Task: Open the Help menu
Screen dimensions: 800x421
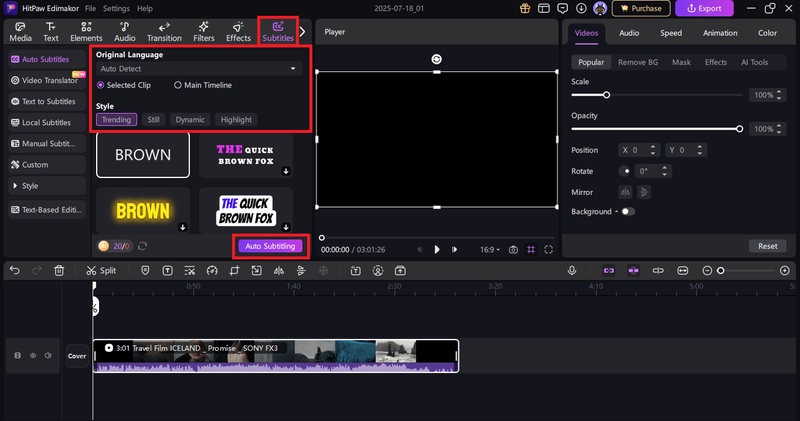Action: (x=145, y=8)
